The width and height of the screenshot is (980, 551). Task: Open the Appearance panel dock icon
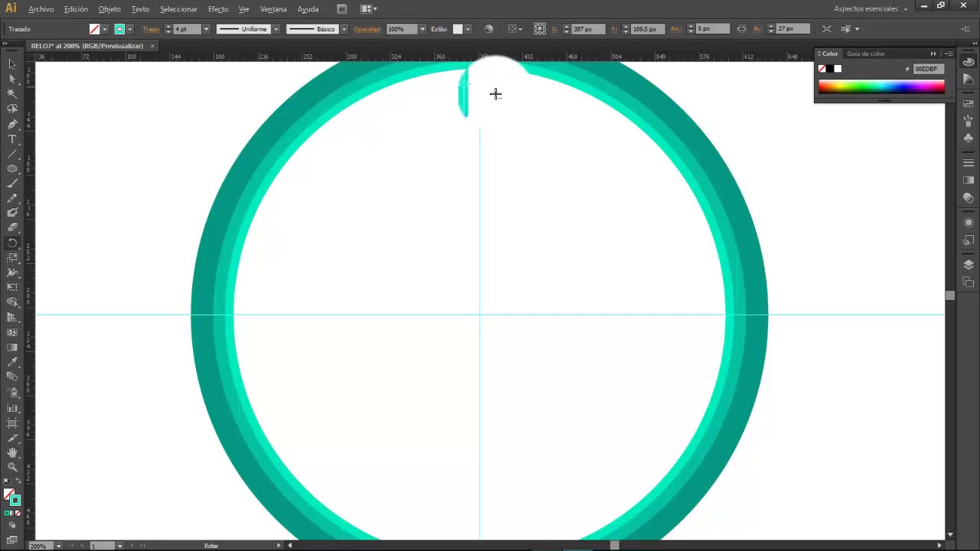(x=969, y=223)
